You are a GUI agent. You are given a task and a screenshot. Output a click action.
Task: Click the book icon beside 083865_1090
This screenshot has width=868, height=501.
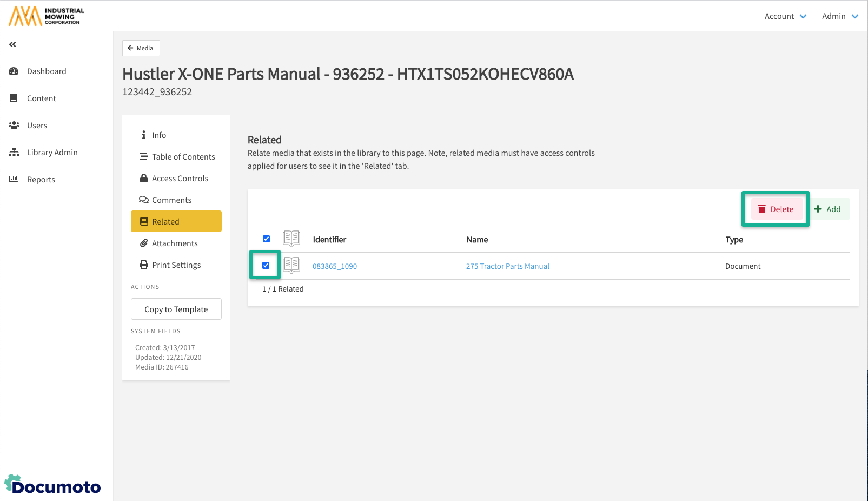[x=291, y=266]
